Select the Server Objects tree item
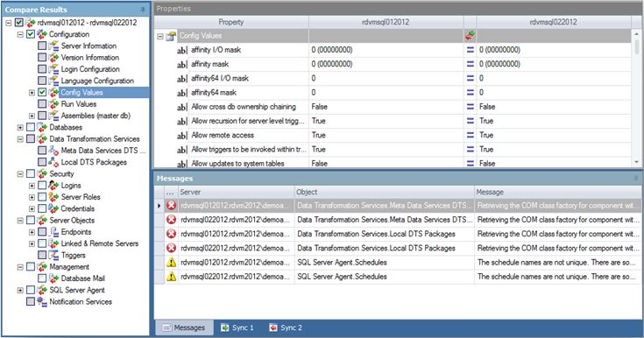644x338 pixels. click(x=72, y=220)
